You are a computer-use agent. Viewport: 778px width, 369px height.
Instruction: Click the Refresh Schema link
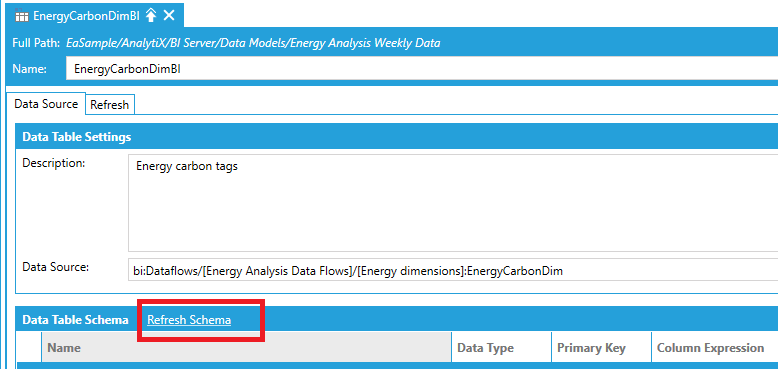pyautogui.click(x=189, y=320)
